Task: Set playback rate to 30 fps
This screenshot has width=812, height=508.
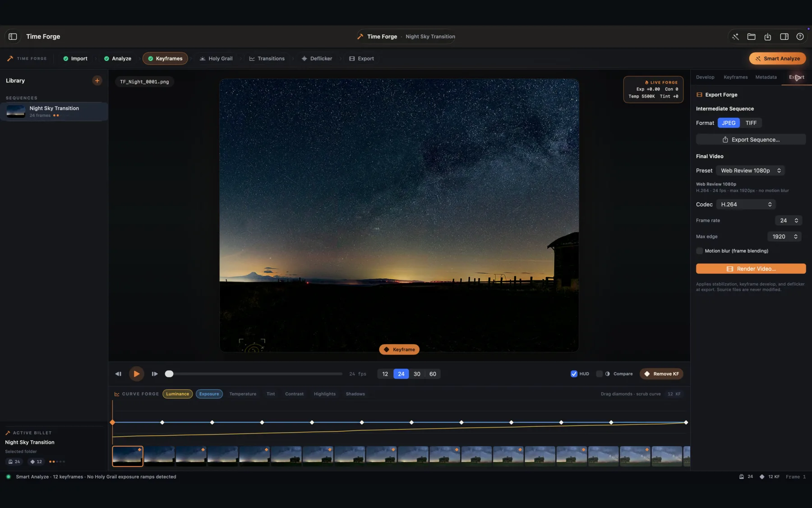Action: [x=417, y=374]
